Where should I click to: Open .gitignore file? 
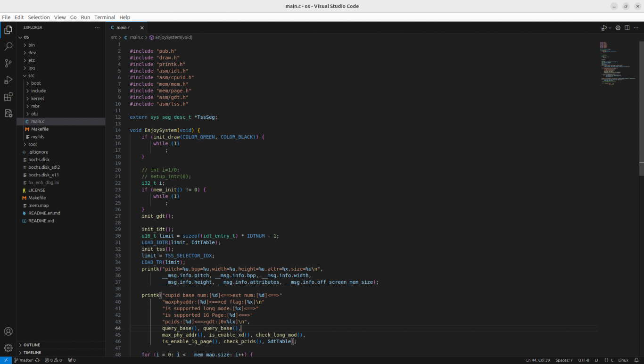(x=61, y=152)
